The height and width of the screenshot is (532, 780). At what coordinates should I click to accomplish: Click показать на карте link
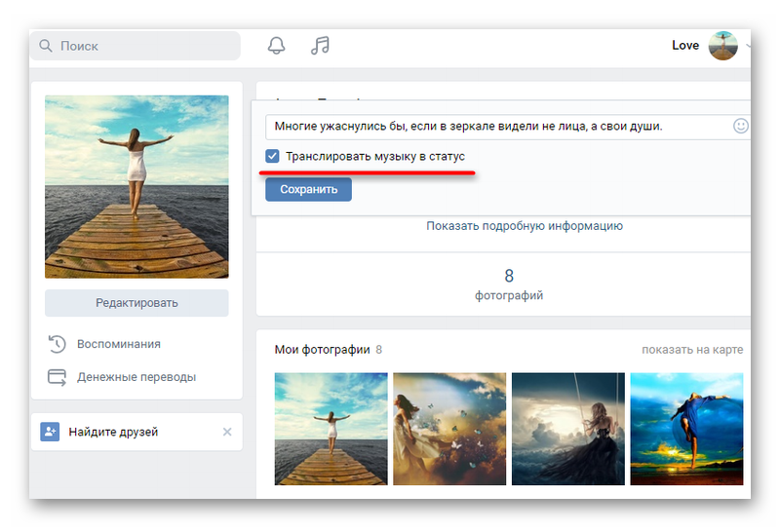pyautogui.click(x=692, y=350)
